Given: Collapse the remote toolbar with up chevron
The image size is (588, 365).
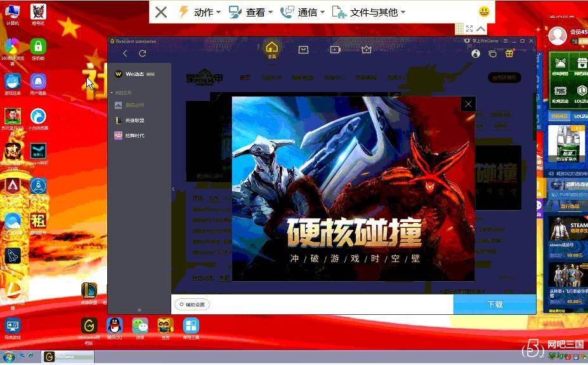Looking at the screenshot, I should [481, 29].
